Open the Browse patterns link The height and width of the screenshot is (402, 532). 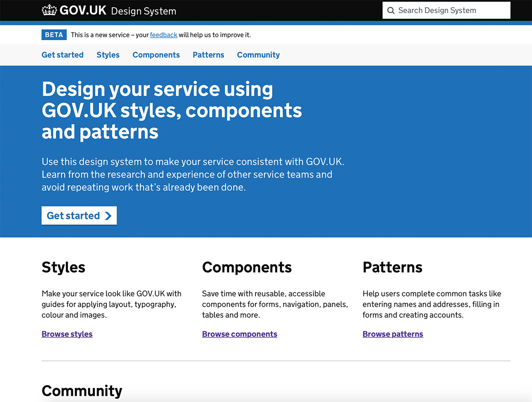click(392, 334)
